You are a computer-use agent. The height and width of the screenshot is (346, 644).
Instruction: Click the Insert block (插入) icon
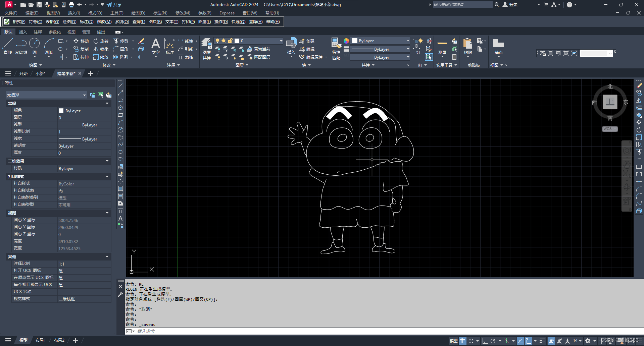click(x=291, y=46)
